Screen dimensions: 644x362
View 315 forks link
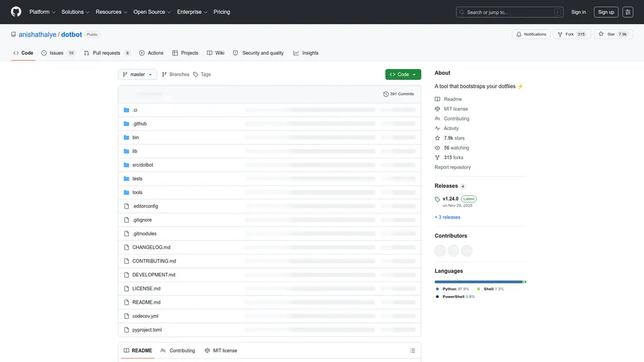point(449,158)
